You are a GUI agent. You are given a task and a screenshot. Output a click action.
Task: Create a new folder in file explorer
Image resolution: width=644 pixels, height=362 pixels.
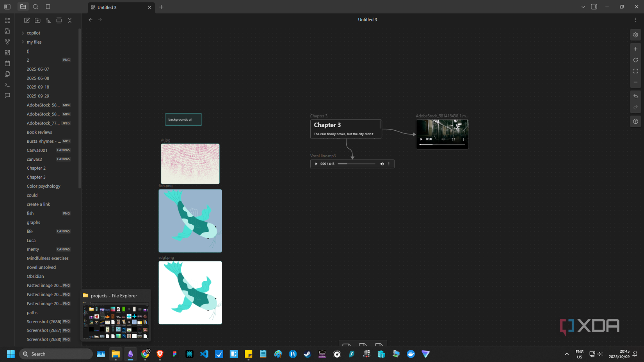coord(37,20)
